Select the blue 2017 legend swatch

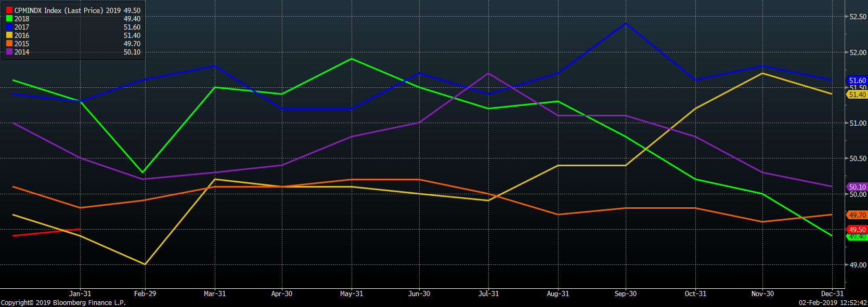tap(9, 27)
